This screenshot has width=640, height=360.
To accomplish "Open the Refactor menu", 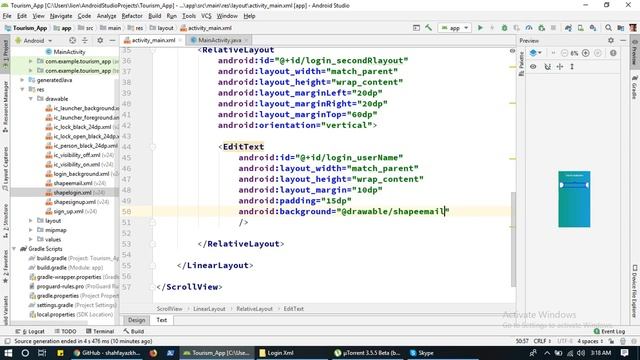I will coord(132,16).
